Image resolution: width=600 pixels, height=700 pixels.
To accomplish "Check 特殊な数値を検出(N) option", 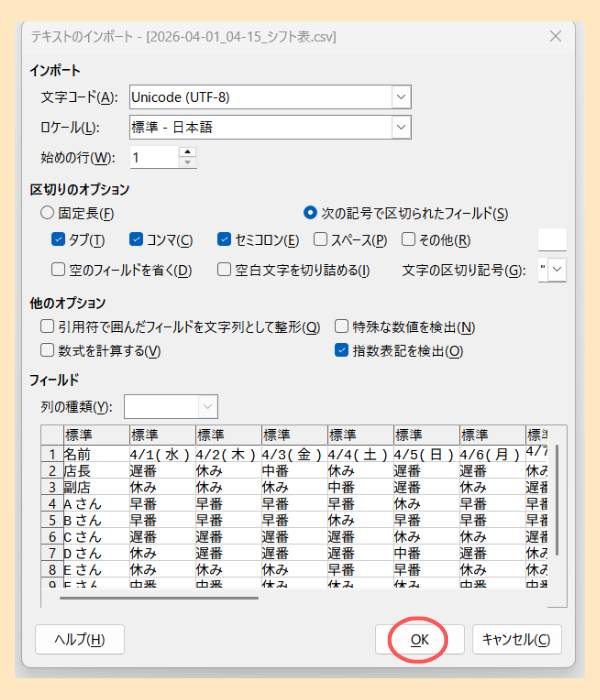I will (x=342, y=326).
